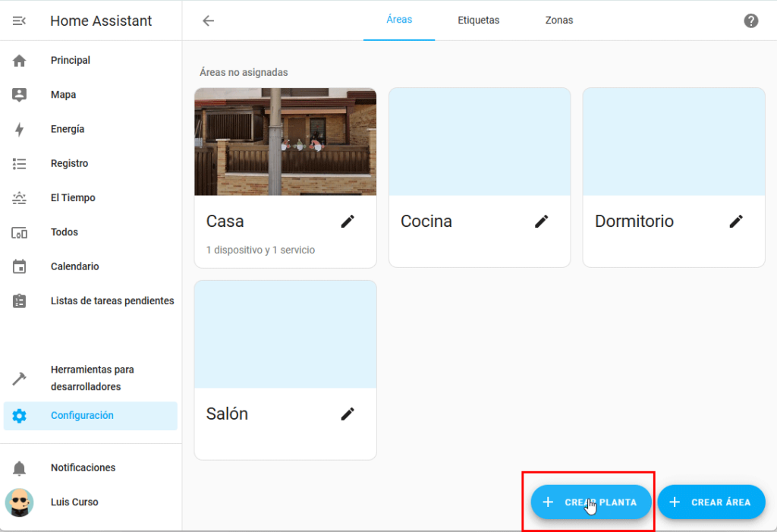Click the Energía lightning bolt icon
The width and height of the screenshot is (777, 532).
[20, 130]
